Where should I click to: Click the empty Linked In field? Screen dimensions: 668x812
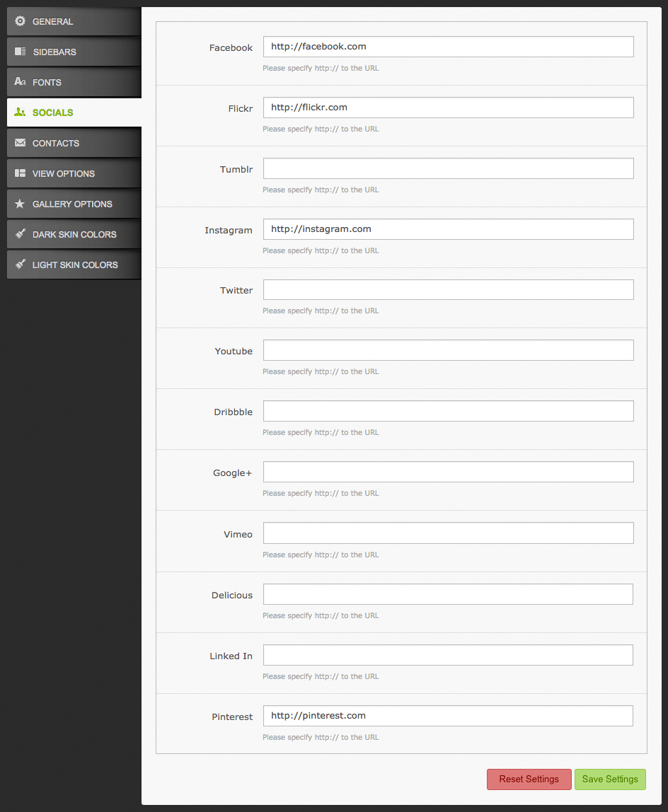(x=448, y=655)
